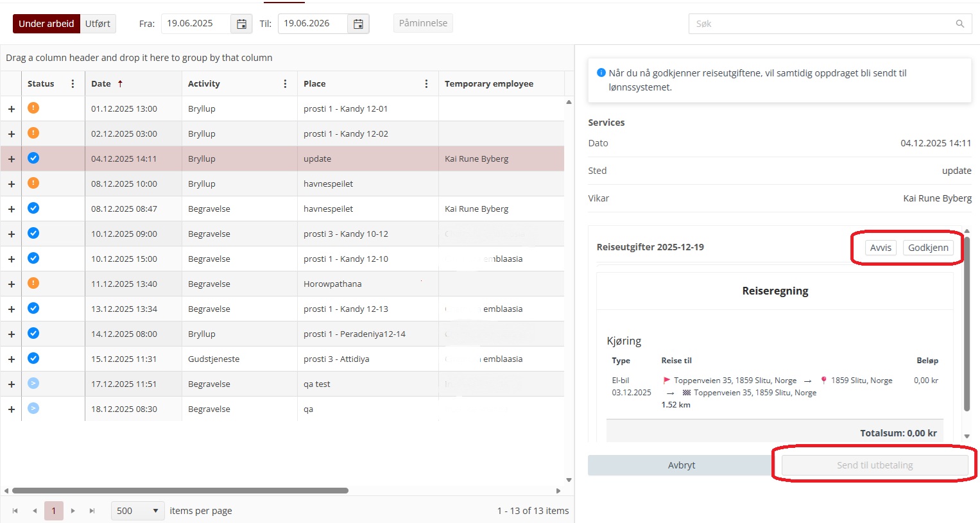
Task: Approve travel expenses with Godkjenn
Action: point(927,248)
